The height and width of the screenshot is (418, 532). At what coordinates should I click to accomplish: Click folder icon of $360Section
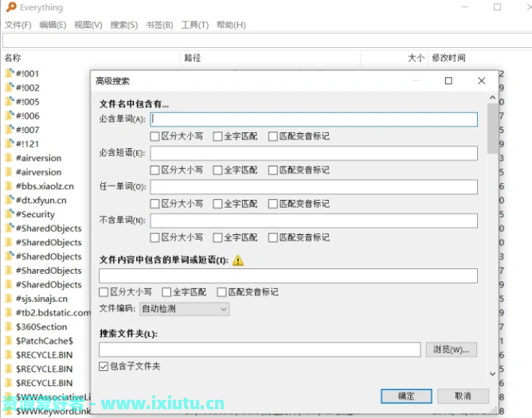tap(10, 326)
